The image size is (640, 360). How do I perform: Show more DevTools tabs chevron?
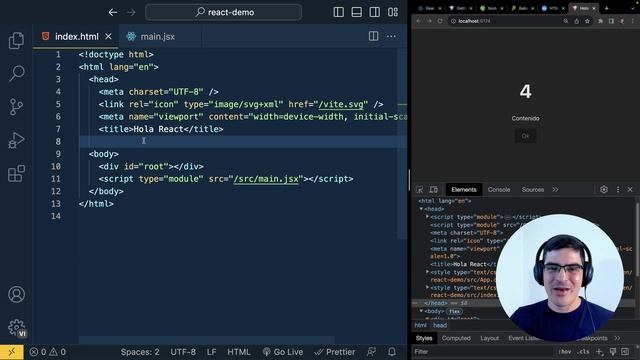(556, 189)
